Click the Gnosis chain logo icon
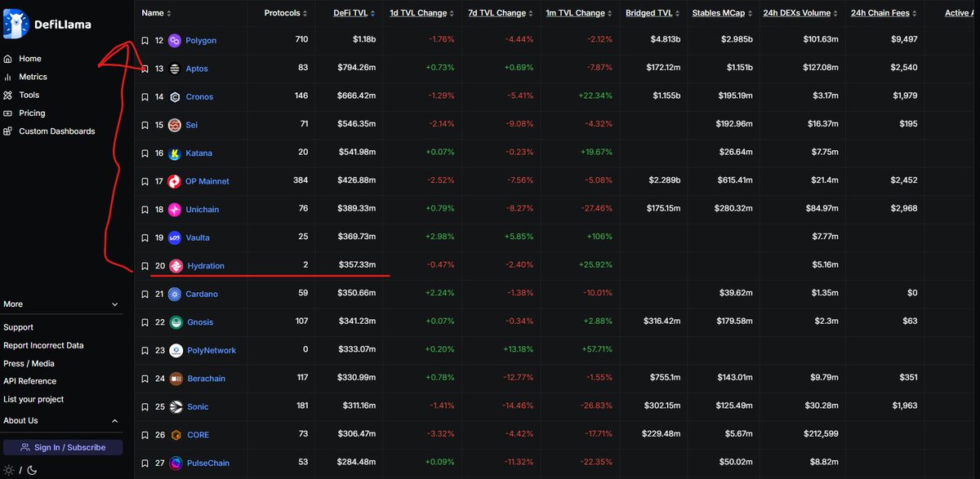Screen dimensions: 980x479 coord(175,322)
